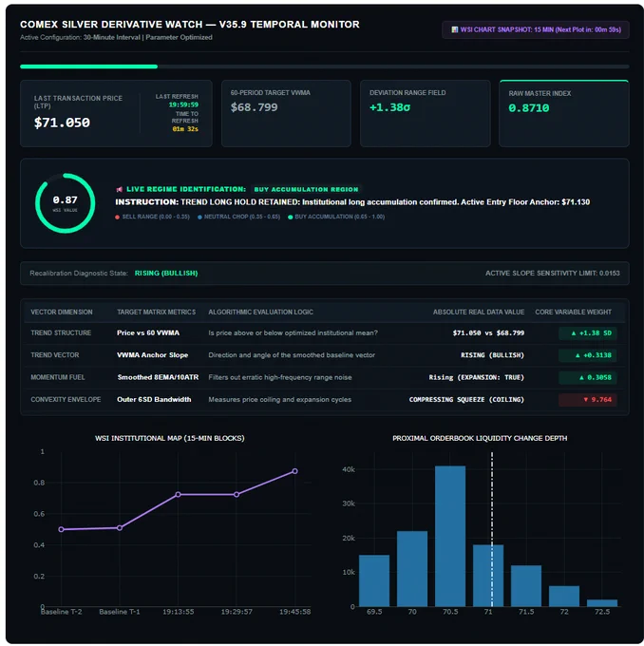Click chart icon in WSI snapshot badge
This screenshot has width=644, height=646.
(454, 29)
